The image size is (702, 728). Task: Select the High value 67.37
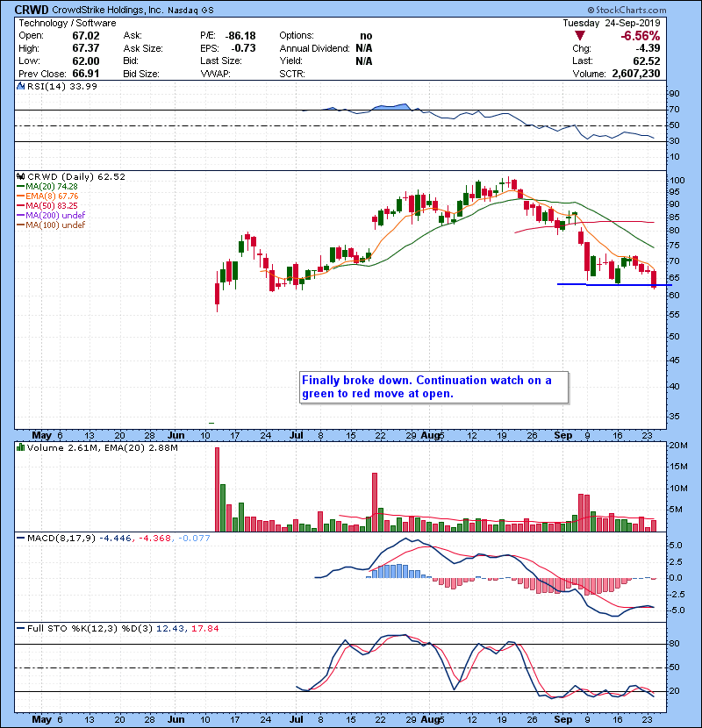point(86,48)
